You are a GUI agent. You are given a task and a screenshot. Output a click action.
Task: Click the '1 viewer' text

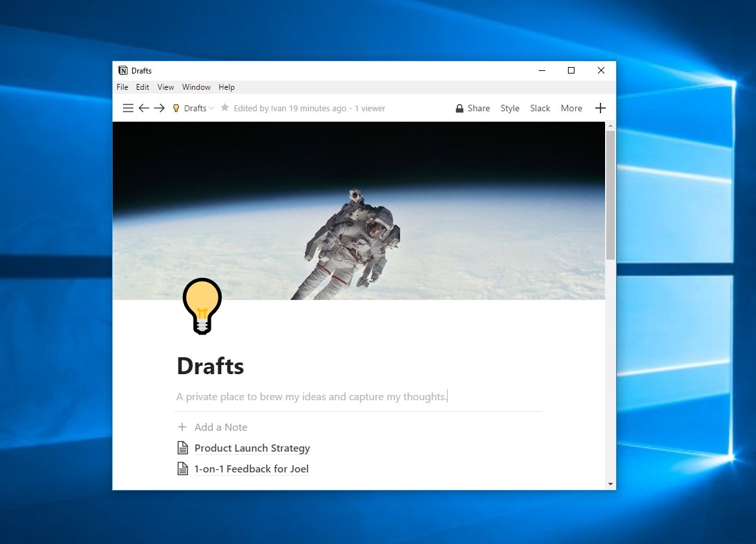click(370, 108)
